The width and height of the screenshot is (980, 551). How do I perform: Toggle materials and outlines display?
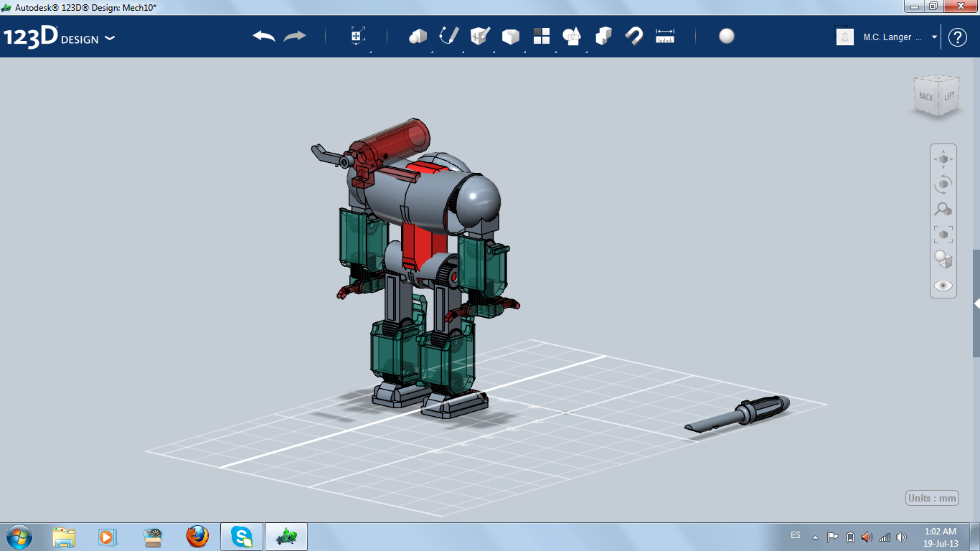[943, 259]
